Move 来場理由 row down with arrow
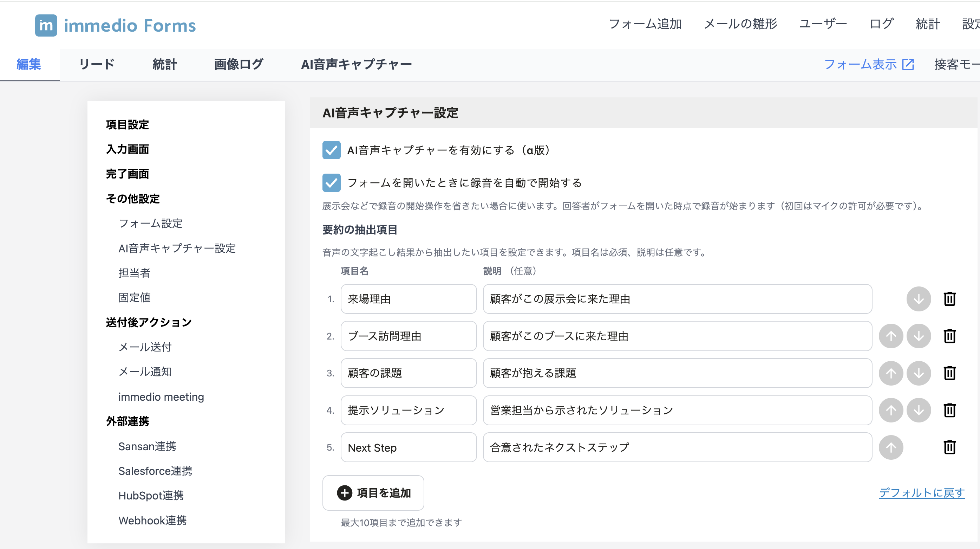 pyautogui.click(x=919, y=299)
